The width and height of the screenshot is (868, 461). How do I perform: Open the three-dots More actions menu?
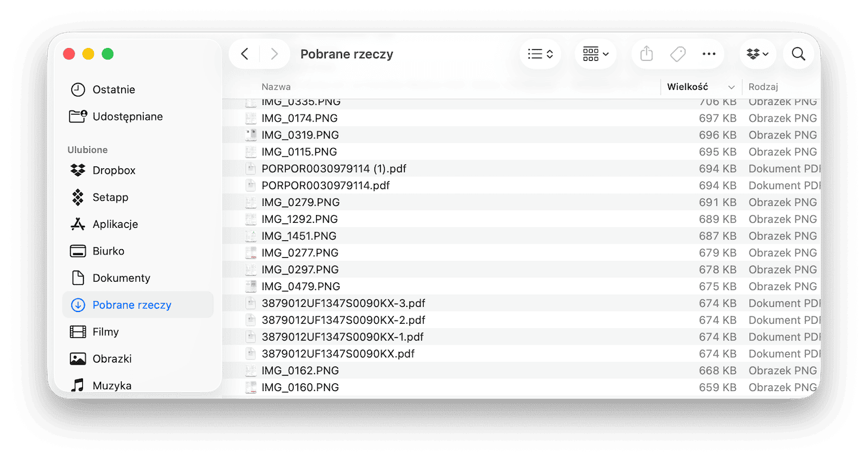click(709, 54)
